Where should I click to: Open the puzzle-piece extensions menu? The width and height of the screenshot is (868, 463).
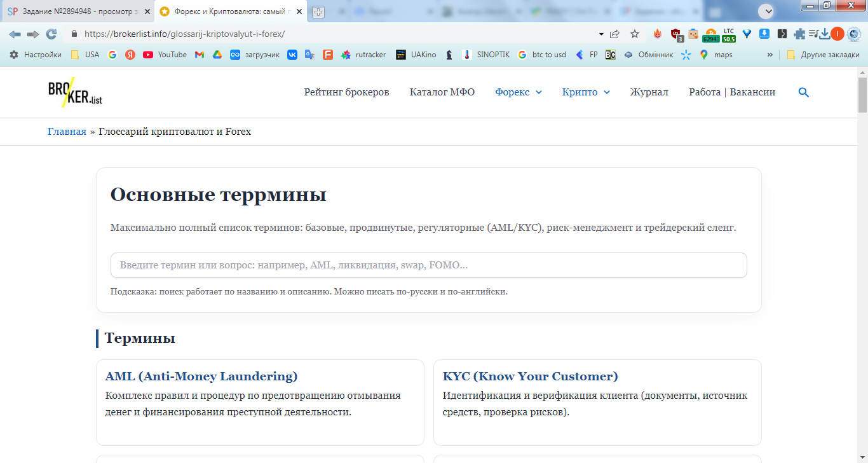pos(799,34)
